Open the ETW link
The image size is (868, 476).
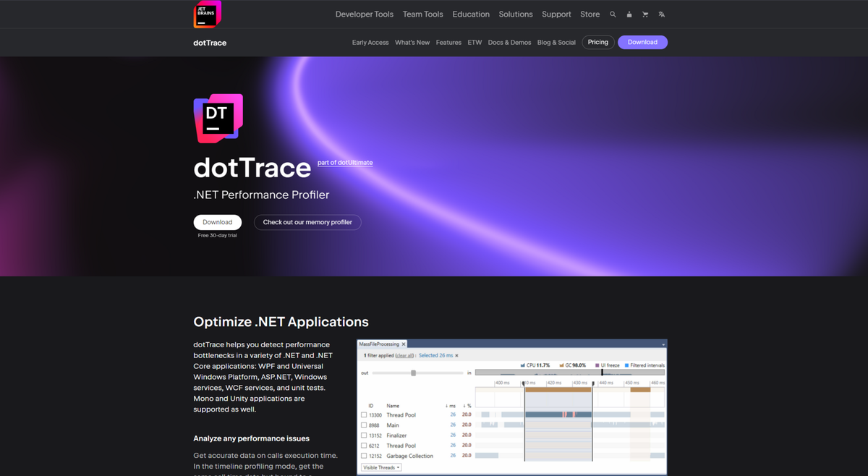coord(475,43)
